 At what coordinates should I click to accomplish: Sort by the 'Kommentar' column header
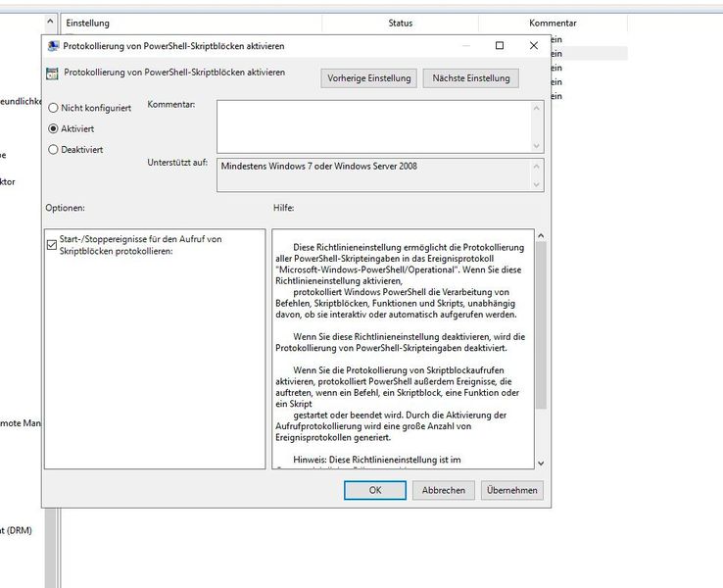553,24
